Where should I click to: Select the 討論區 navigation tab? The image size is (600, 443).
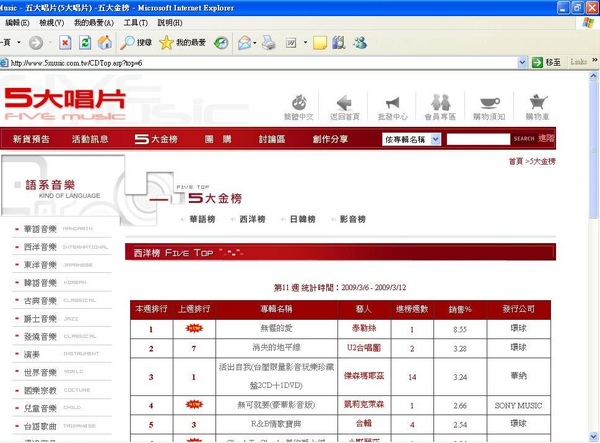pos(272,139)
